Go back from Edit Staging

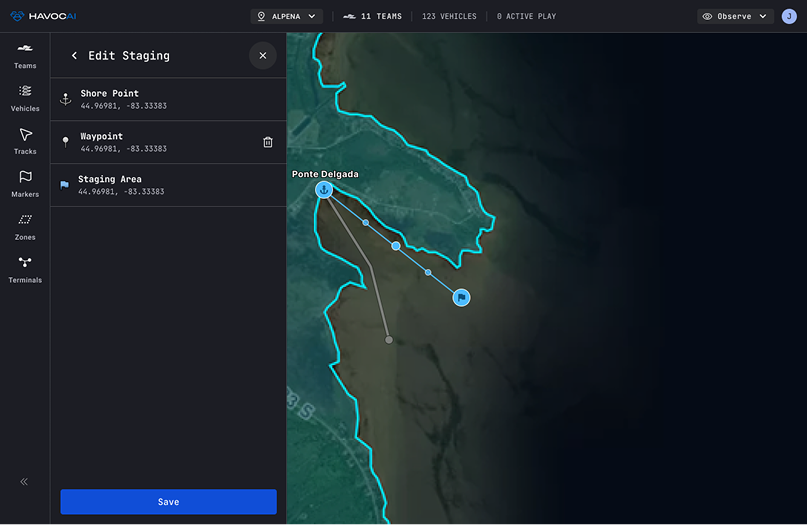pyautogui.click(x=74, y=56)
